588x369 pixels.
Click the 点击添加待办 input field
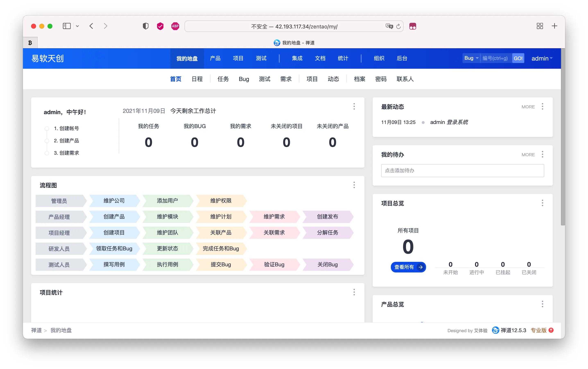(x=462, y=170)
